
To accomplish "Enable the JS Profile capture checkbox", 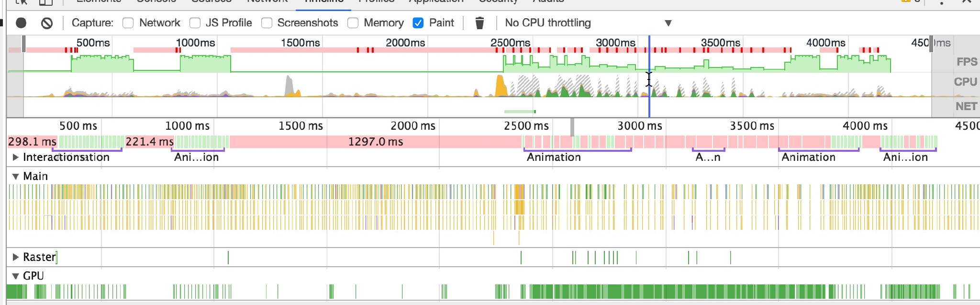I will pos(195,23).
